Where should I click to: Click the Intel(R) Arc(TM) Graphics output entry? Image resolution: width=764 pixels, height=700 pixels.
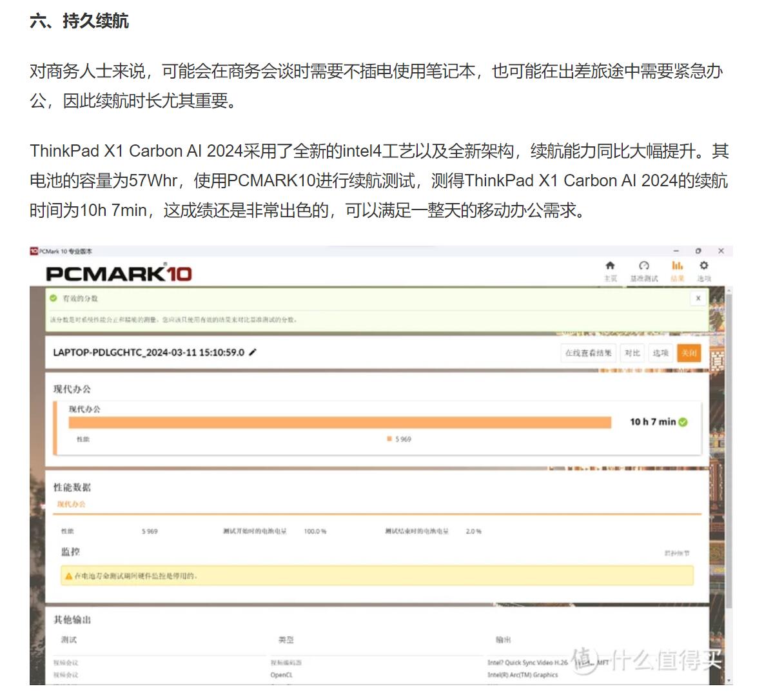click(522, 675)
